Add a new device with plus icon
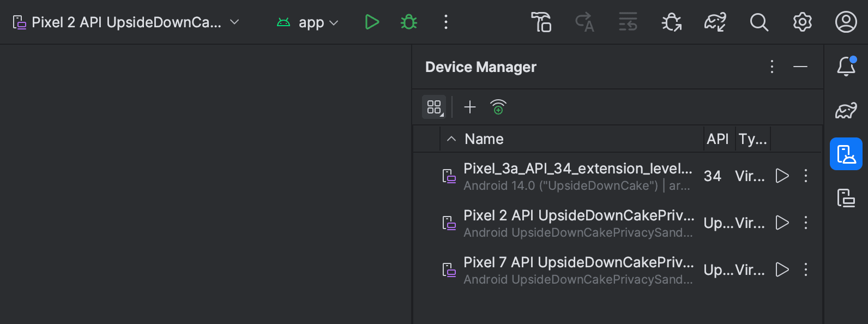This screenshot has width=868, height=324. coord(470,107)
